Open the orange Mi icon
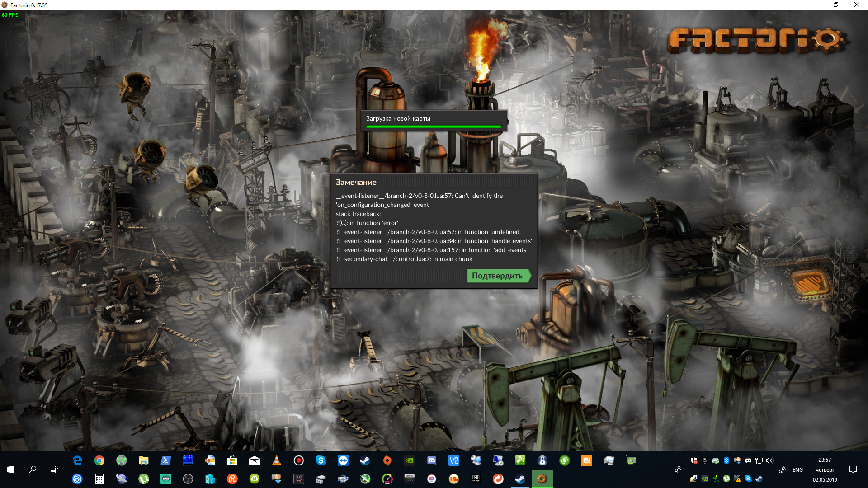 click(587, 460)
